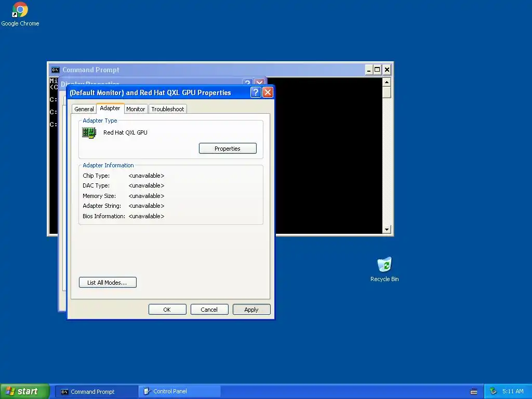The image size is (532, 399).
Task: Click the 'Adapter Type' group heading
Action: tap(100, 121)
